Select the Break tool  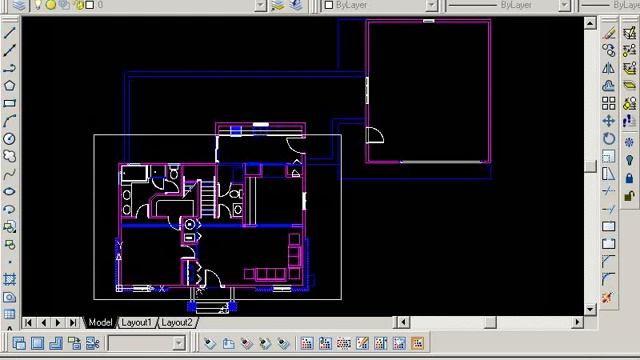tap(609, 244)
